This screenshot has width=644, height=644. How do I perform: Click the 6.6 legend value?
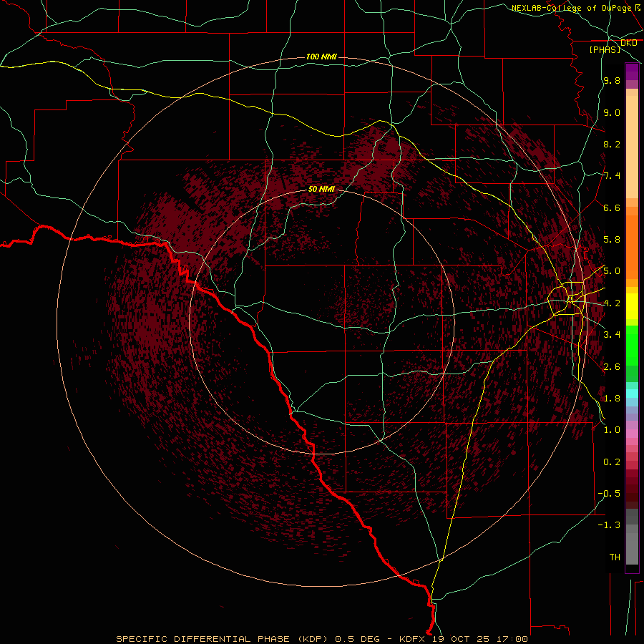[612, 208]
